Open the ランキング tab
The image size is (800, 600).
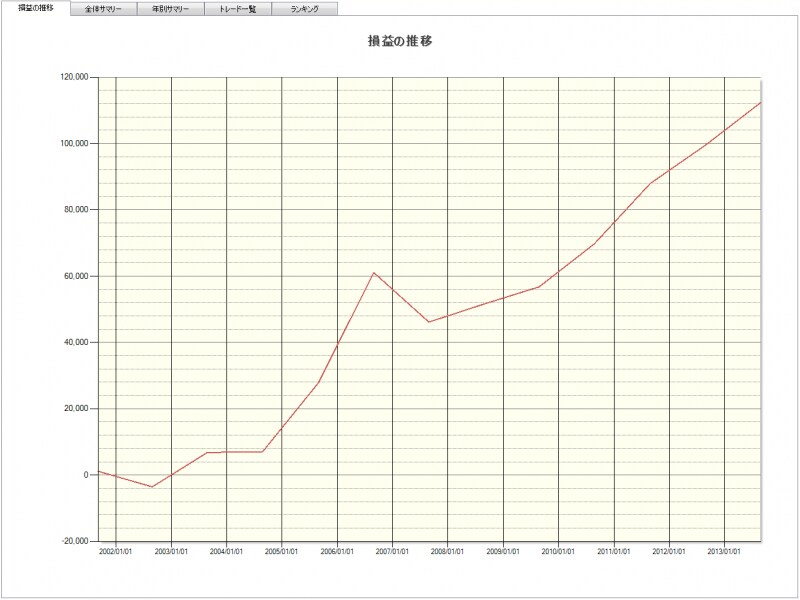click(305, 9)
